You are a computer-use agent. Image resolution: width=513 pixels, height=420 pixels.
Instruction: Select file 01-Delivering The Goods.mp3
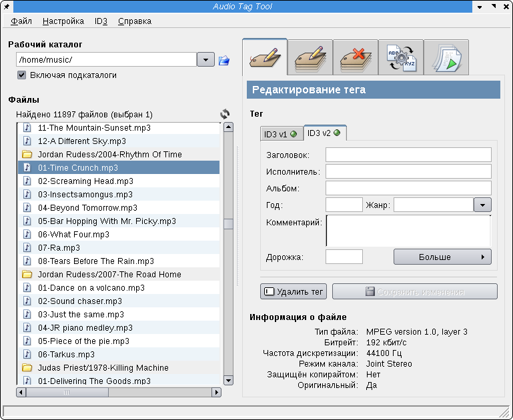point(119,380)
